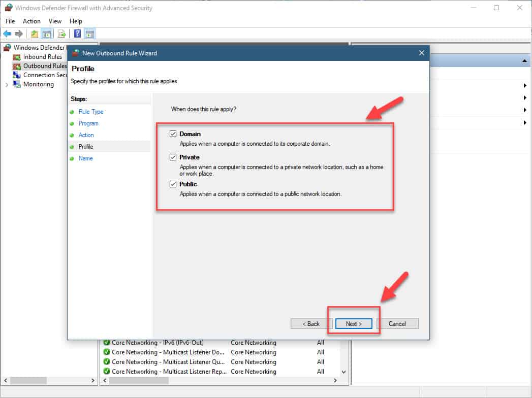This screenshot has width=532, height=398.
Task: Select the Profile wizard step
Action: click(86, 146)
